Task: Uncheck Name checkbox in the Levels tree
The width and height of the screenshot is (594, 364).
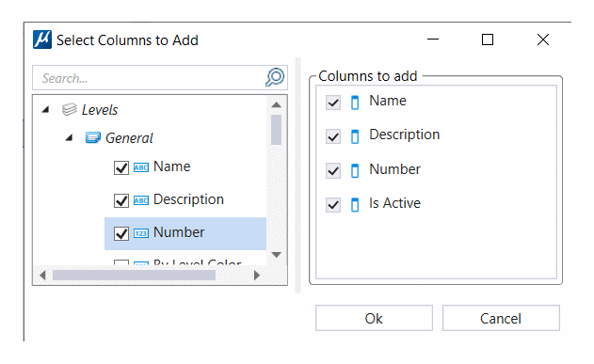Action: (x=121, y=167)
